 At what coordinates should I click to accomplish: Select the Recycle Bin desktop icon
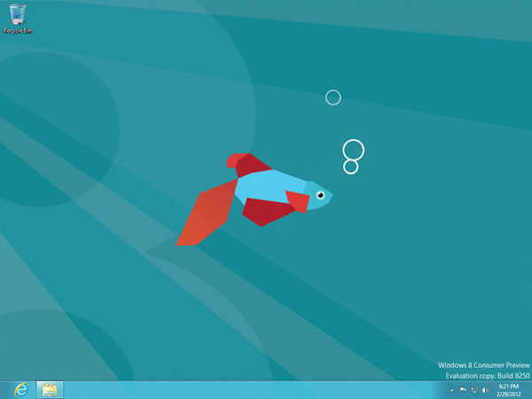18,19
